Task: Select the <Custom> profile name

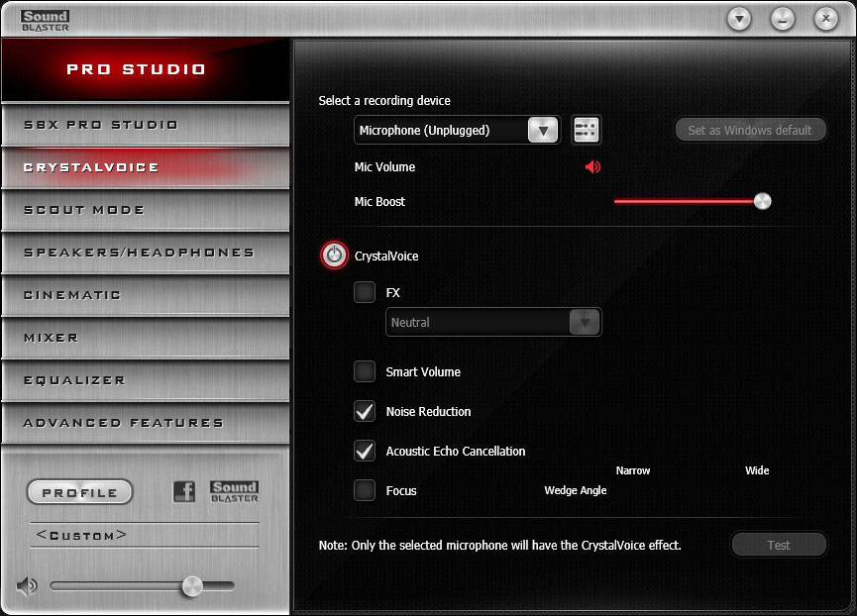Action: (81, 535)
